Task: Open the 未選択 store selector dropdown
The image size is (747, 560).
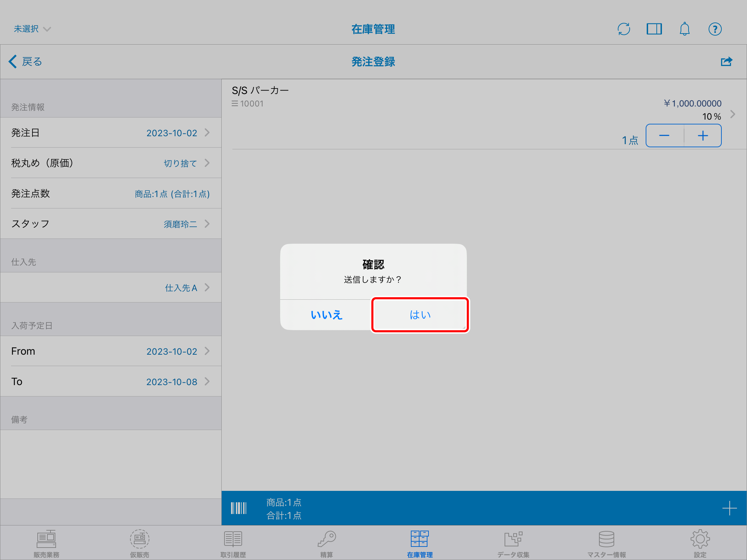Action: tap(32, 29)
